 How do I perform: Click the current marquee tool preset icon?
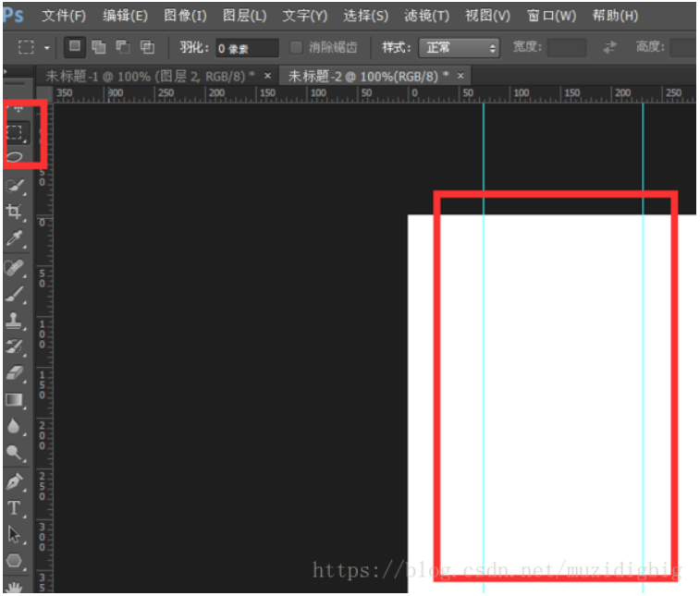tap(26, 47)
